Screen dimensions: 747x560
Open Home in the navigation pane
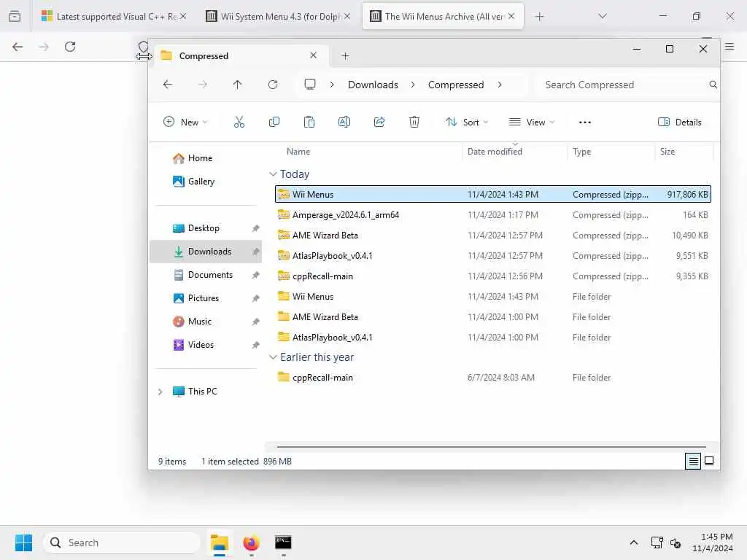coord(205,158)
